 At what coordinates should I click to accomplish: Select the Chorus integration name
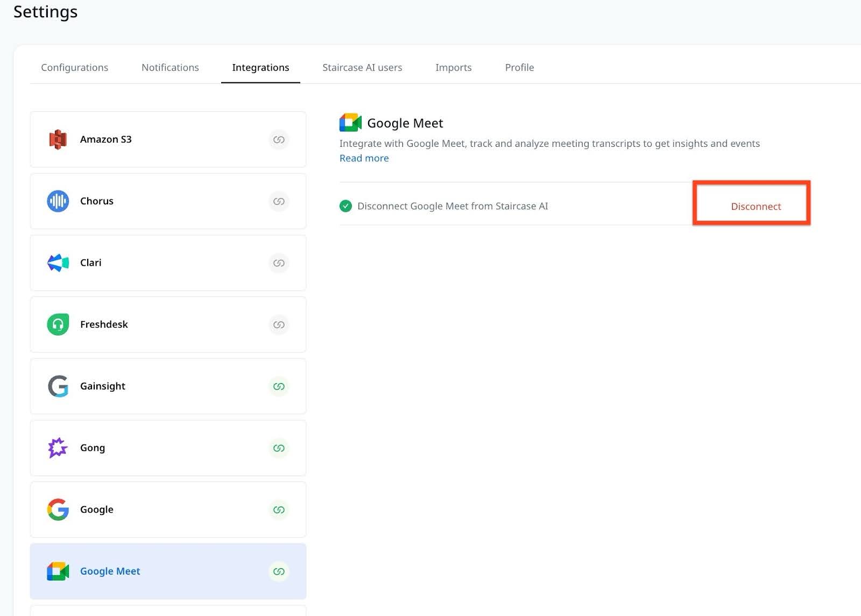97,201
